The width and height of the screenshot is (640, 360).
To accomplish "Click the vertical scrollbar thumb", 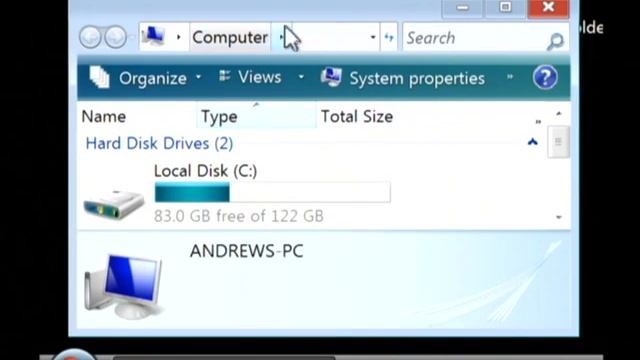I will (x=558, y=142).
